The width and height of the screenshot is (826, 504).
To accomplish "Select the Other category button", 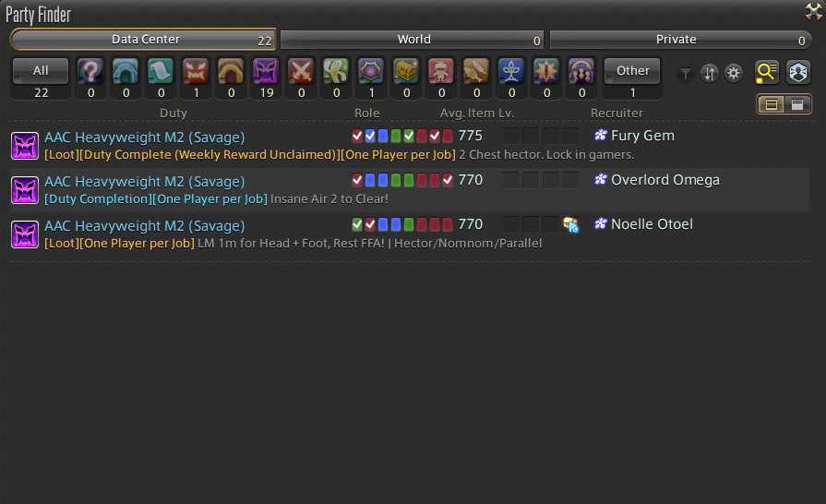I will pos(632,70).
